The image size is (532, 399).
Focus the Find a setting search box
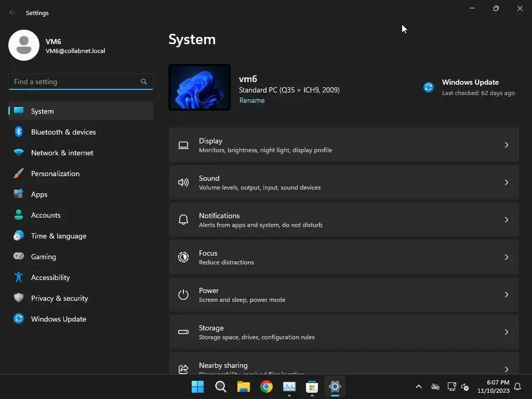(81, 82)
